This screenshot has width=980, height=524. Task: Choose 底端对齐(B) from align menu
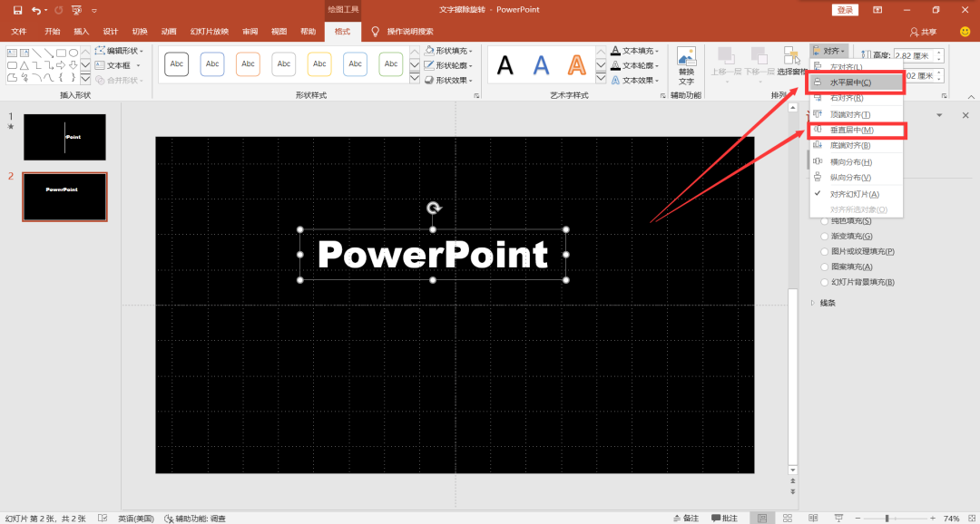(857, 146)
